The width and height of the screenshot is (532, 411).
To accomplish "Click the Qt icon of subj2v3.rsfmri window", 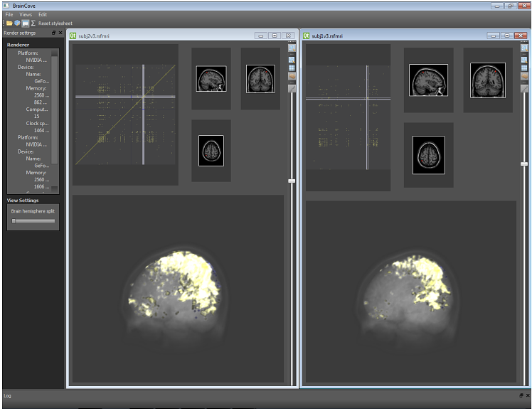I will pyautogui.click(x=73, y=36).
